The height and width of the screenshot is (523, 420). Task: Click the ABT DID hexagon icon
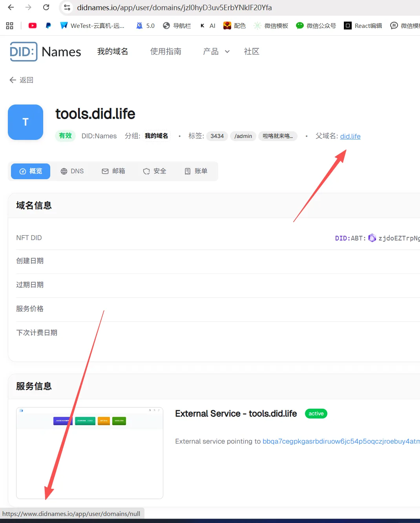coord(372,238)
